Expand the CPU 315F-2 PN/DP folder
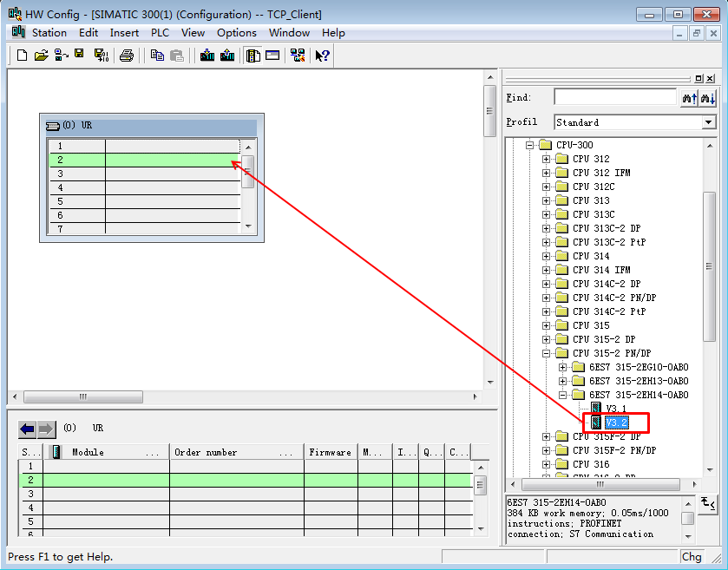This screenshot has height=570, width=728. pos(546,450)
